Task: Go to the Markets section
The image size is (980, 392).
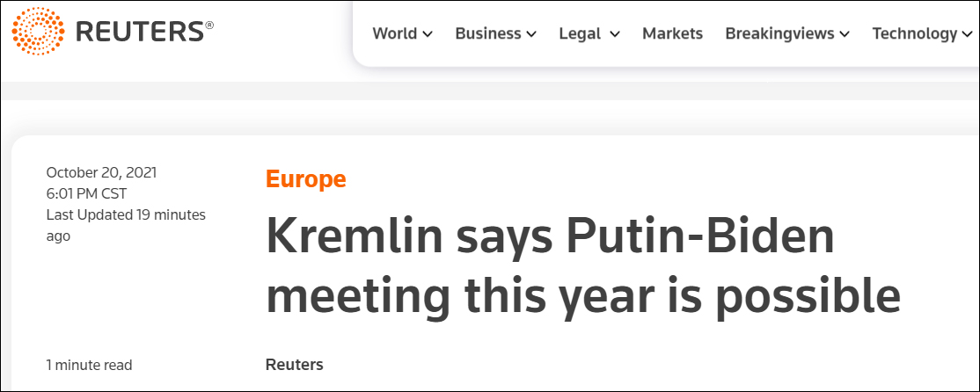Action: [672, 33]
